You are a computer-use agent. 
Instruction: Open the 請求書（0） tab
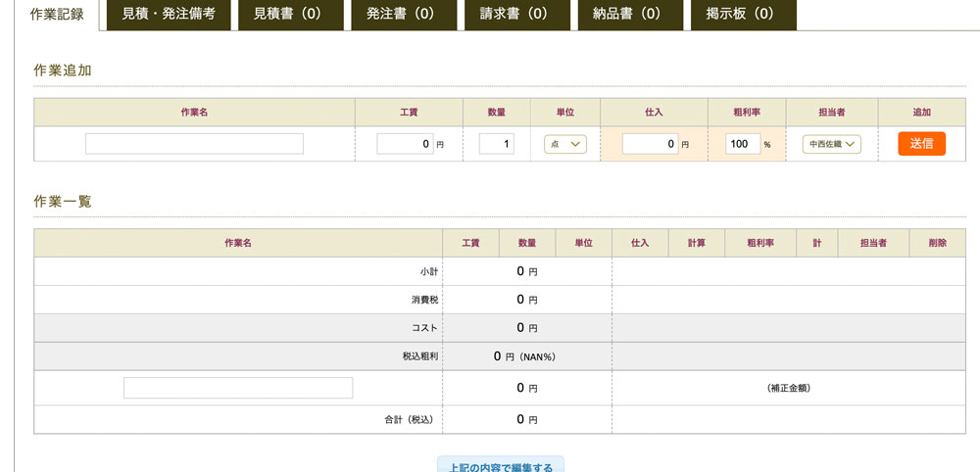point(516,15)
